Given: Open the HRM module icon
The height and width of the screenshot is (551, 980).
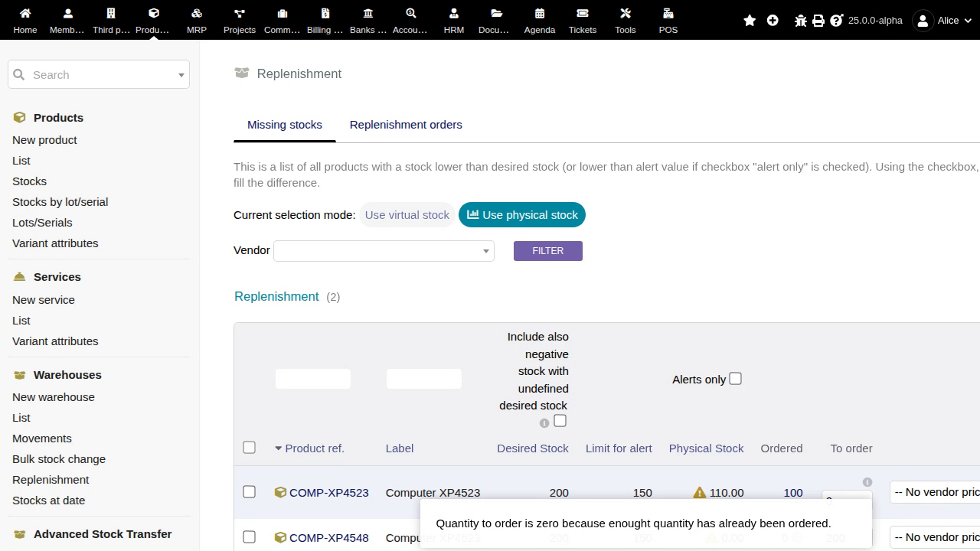Looking at the screenshot, I should (x=454, y=13).
